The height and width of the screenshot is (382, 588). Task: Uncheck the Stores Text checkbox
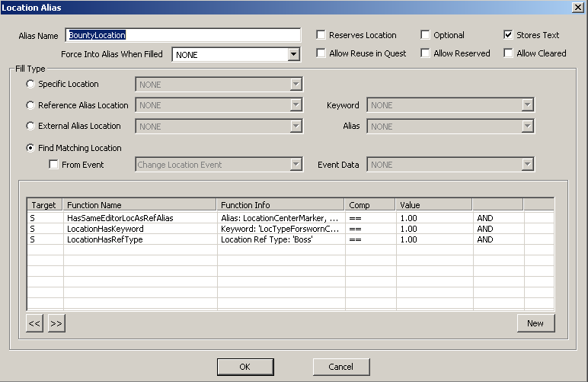pos(509,35)
